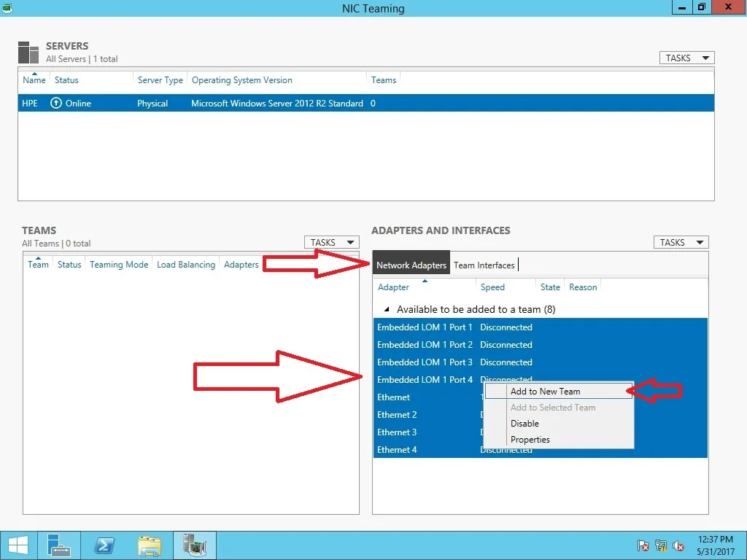Viewport: 747px width, 560px height.
Task: Open the Adapters and Interfaces TASKS dropdown
Action: [681, 242]
